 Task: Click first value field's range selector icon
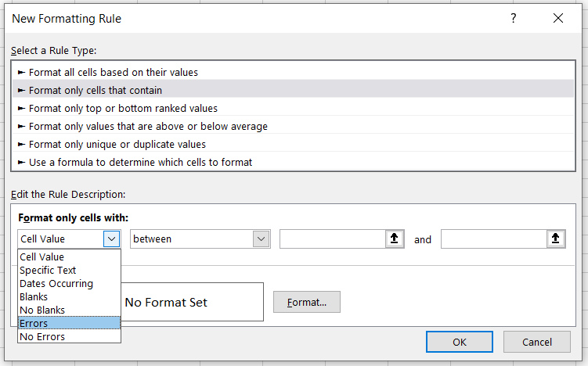(395, 239)
